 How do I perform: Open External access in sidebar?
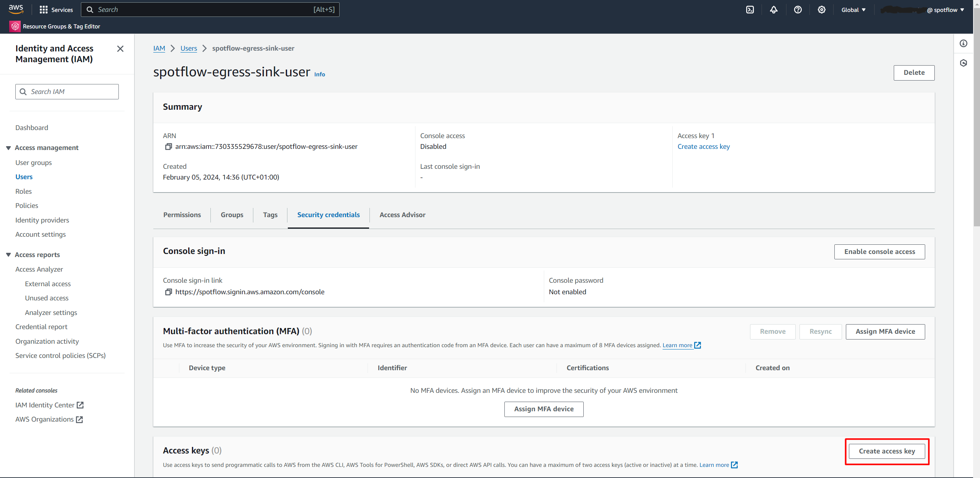[48, 284]
